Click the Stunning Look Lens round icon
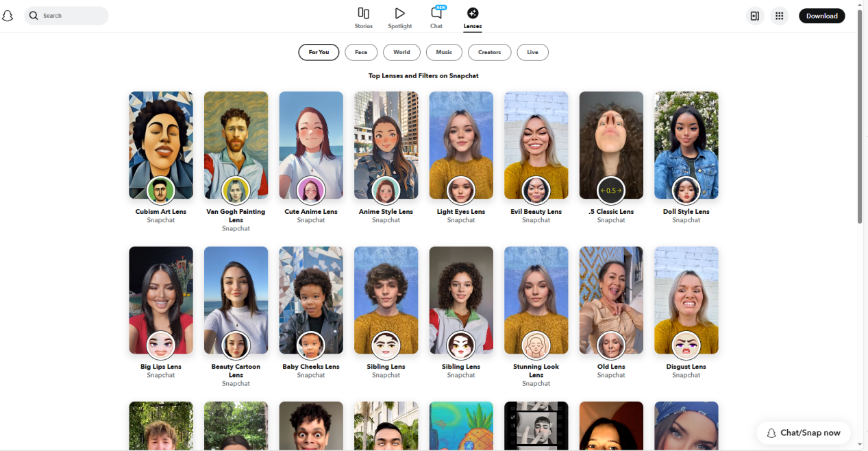Image resolution: width=868 pixels, height=451 pixels. (x=536, y=345)
